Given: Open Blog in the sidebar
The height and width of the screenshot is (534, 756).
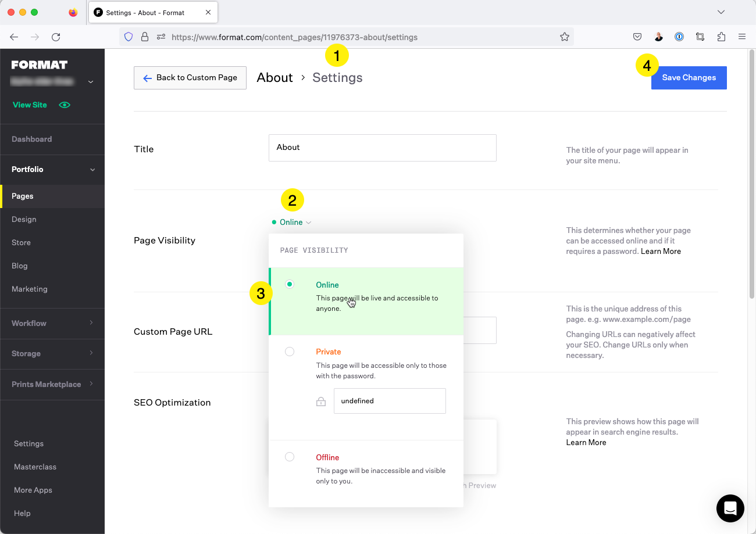Looking at the screenshot, I should point(19,266).
